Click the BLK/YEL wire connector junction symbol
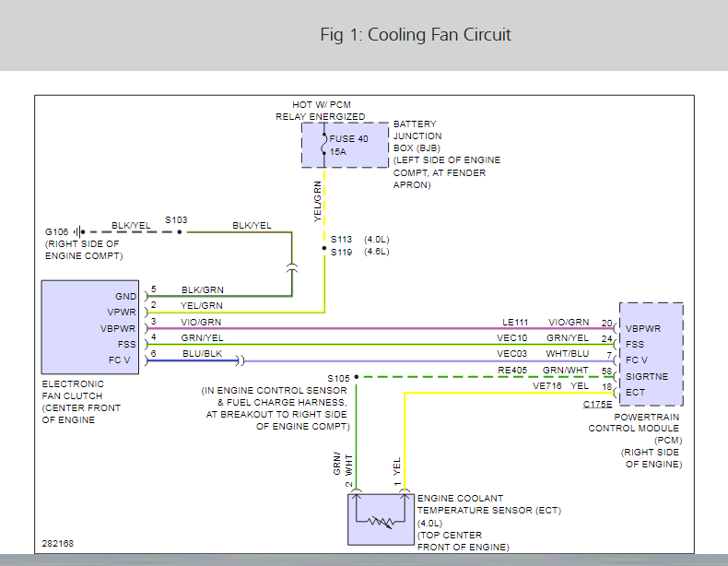 coord(292,268)
